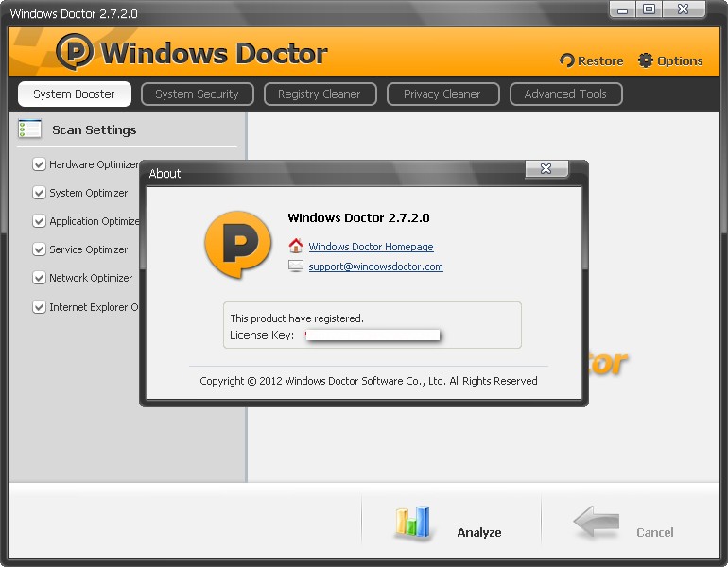Click the License Key field

point(373,335)
